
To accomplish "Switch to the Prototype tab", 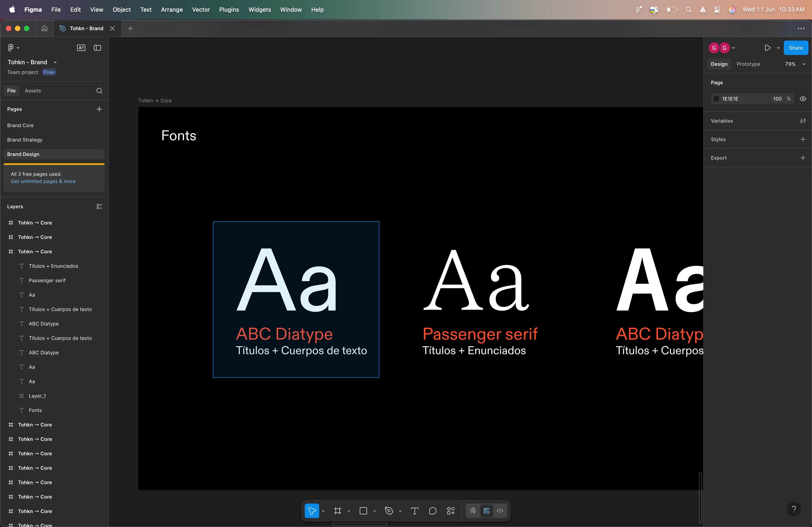I will [748, 64].
